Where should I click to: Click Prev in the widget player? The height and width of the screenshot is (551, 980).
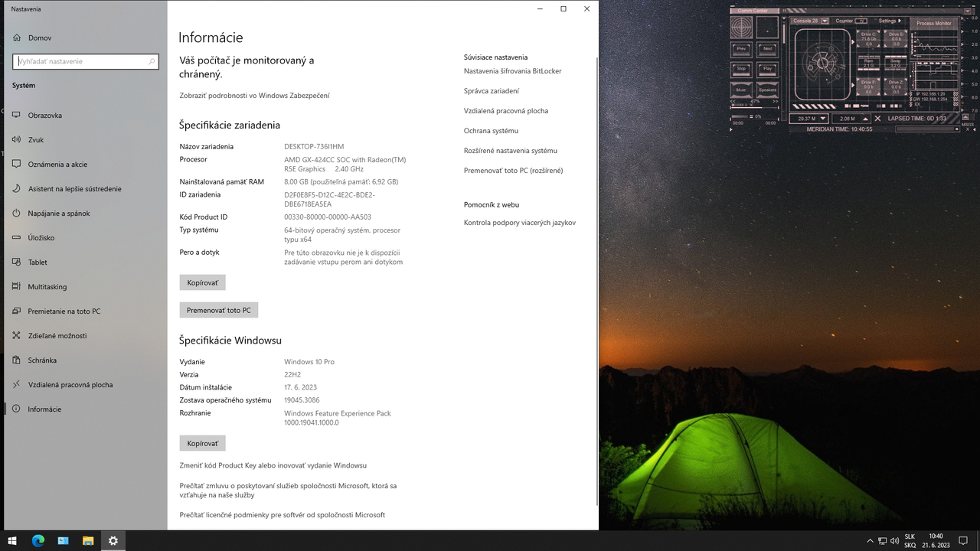[x=741, y=49]
